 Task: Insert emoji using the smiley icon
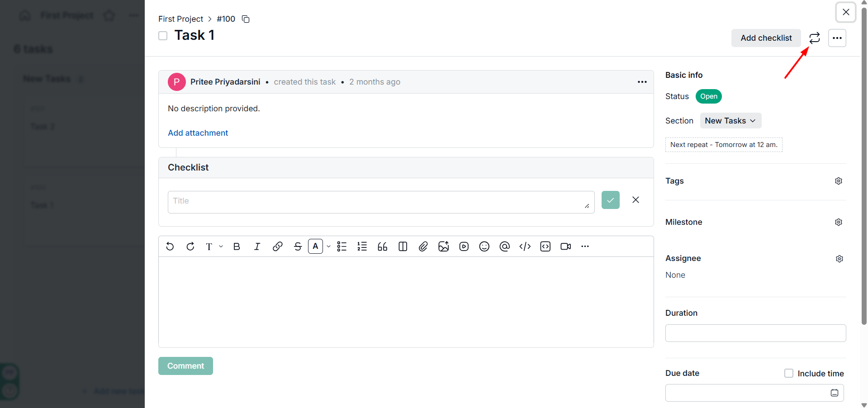click(x=484, y=247)
